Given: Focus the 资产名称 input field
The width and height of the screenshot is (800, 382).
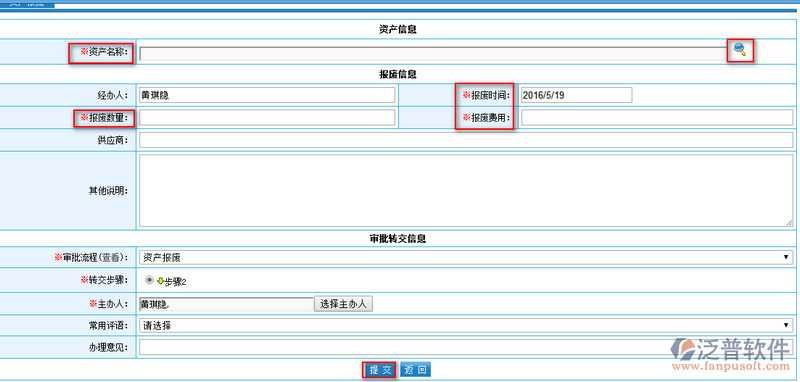Looking at the screenshot, I should click(433, 54).
